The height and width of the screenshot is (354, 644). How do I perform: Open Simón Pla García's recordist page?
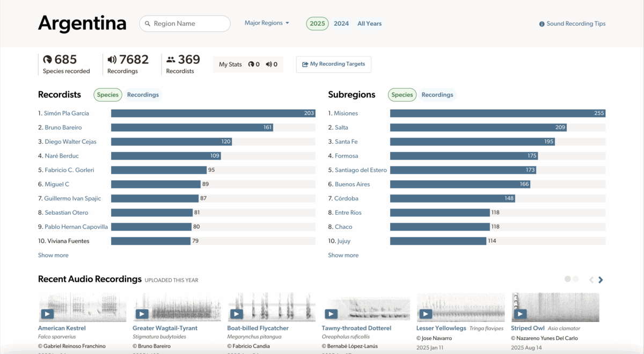point(69,113)
